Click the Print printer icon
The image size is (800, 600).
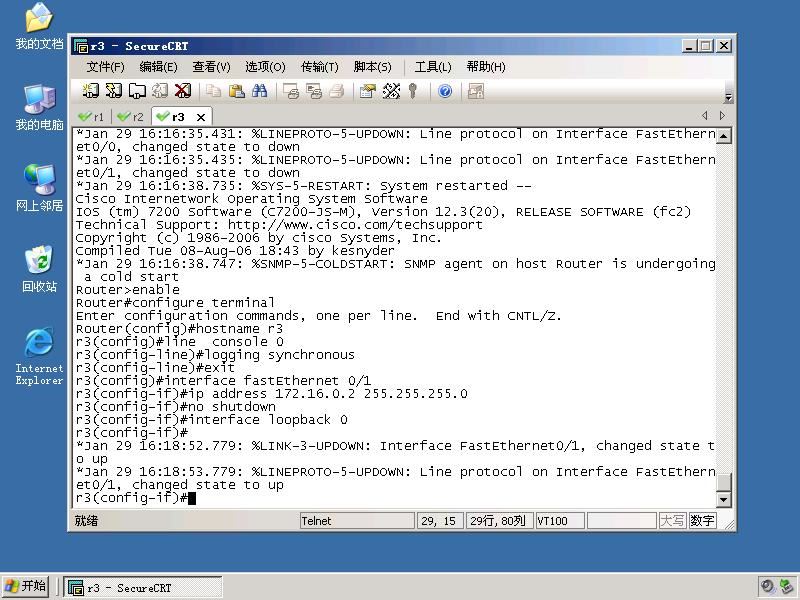[337, 91]
